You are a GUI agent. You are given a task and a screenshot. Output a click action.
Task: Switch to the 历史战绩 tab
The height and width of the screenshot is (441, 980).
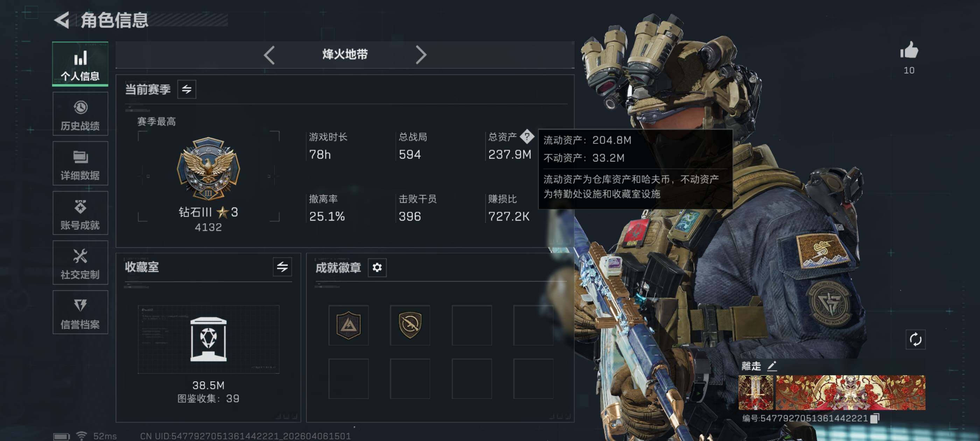click(80, 114)
